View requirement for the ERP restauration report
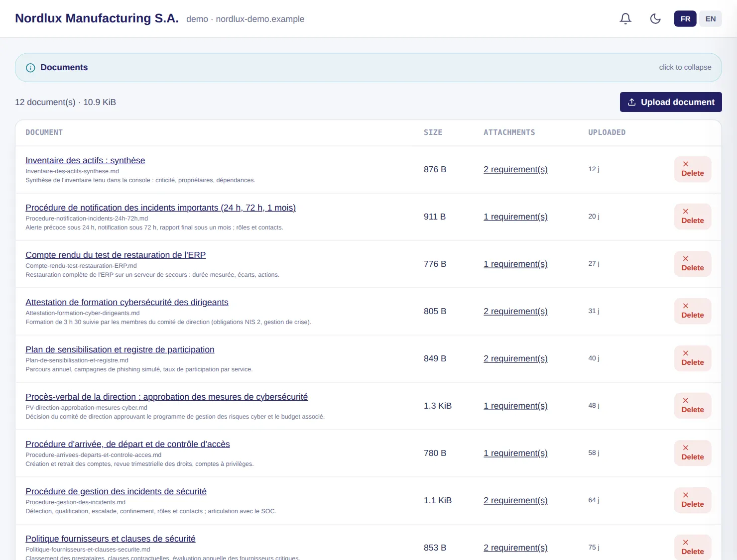The width and height of the screenshot is (737, 560). (x=515, y=264)
